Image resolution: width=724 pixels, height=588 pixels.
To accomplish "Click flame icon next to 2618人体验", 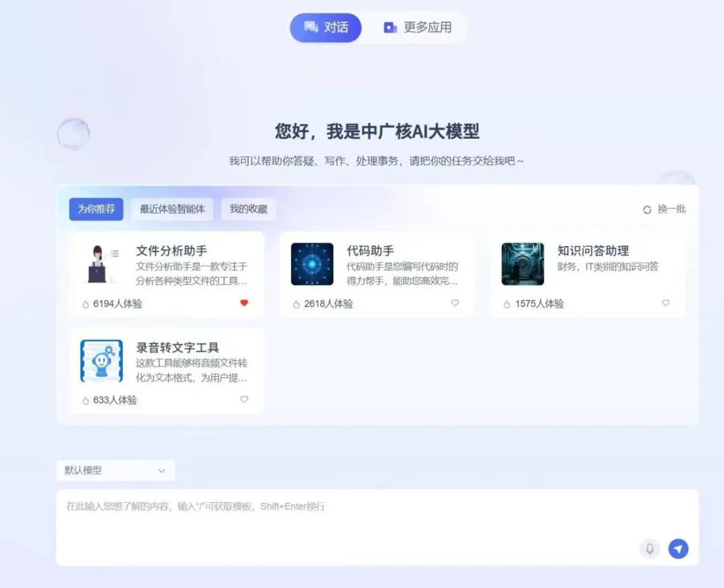I will pyautogui.click(x=296, y=304).
